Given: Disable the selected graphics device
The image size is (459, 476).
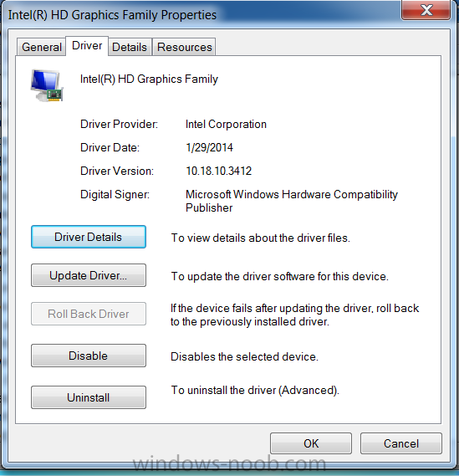Looking at the screenshot, I should 89,356.
